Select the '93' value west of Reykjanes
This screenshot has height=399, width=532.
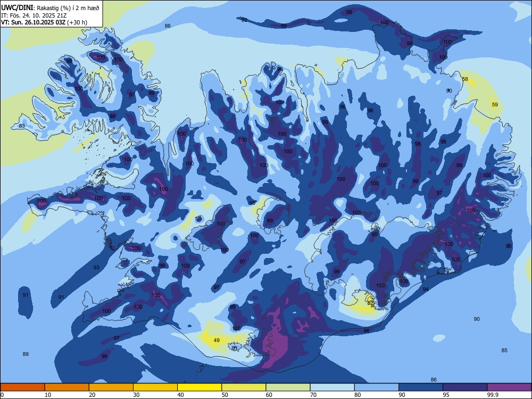coord(96,268)
